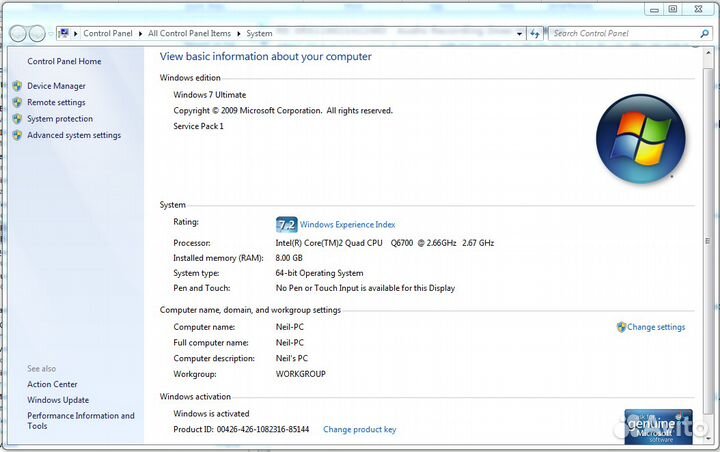Screen dimensions: 720x452
Task: Click System breadcrumb in address bar
Action: 259,34
